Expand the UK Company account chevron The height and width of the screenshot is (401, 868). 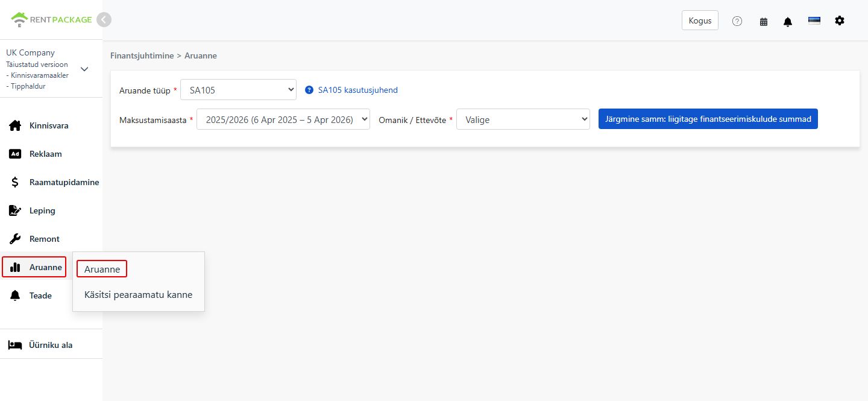[84, 69]
